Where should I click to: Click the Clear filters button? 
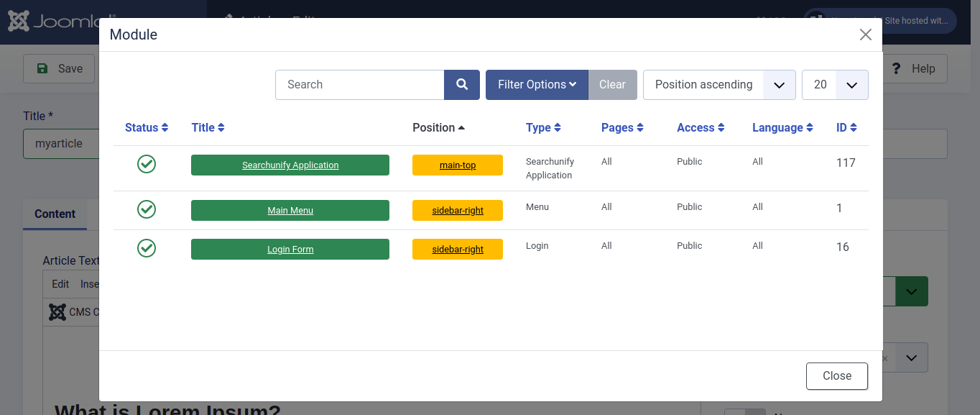click(x=612, y=85)
